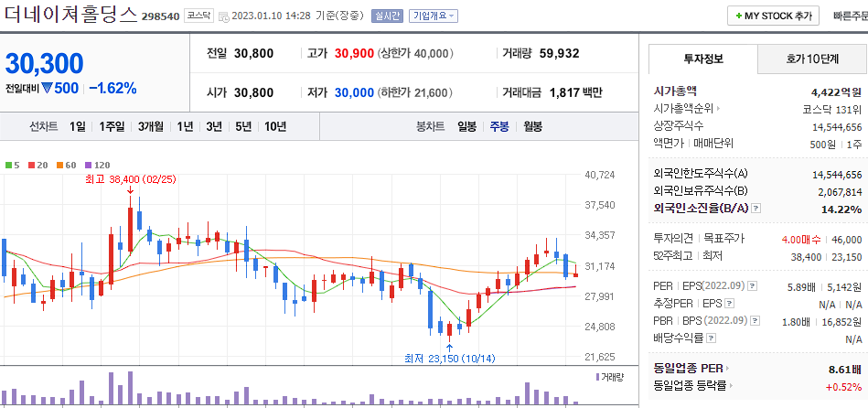Click the change rate -1.62%
The height and width of the screenshot is (408, 868).
pos(113,88)
